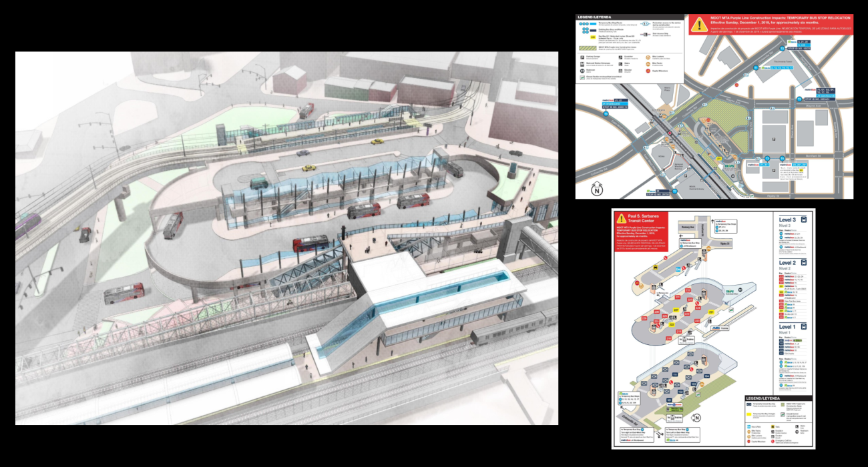This screenshot has width=868, height=467.
Task: Click the Level 2 heading
Action: click(788, 264)
